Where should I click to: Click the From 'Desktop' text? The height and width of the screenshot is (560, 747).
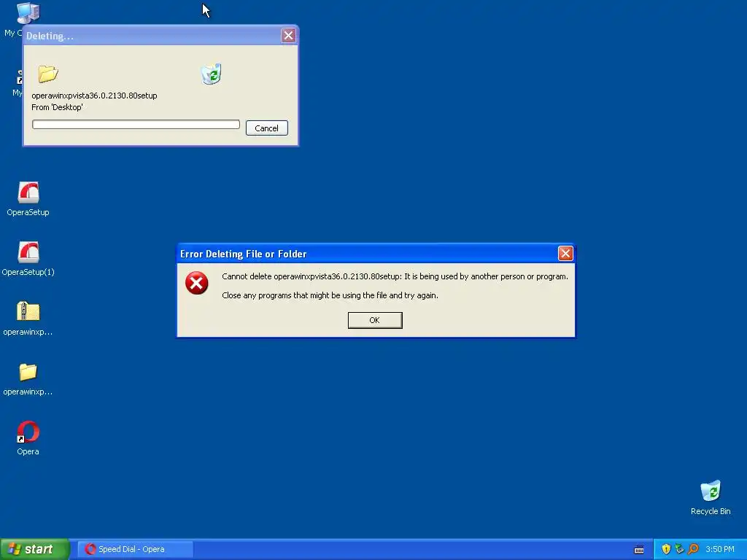pos(57,107)
